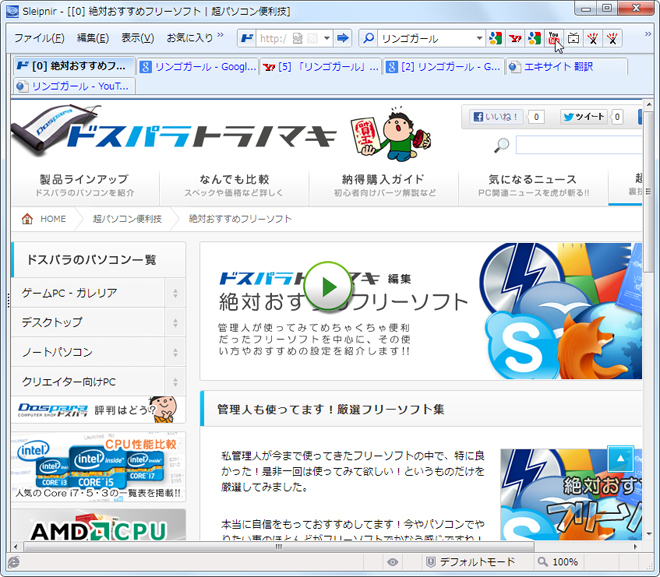This screenshot has width=660, height=577.
Task: Click the horizontal scrollbar thumb
Action: (279, 547)
